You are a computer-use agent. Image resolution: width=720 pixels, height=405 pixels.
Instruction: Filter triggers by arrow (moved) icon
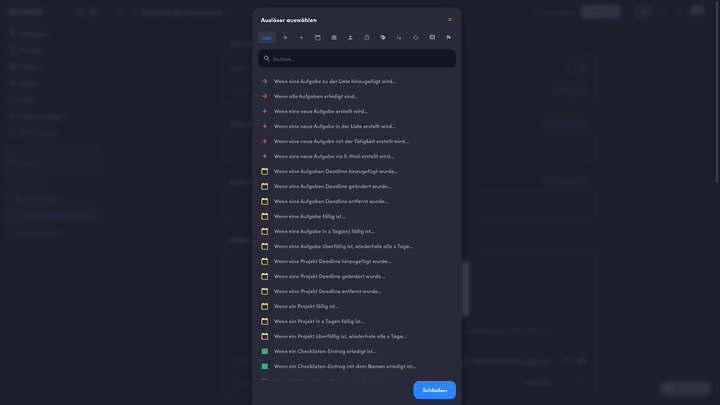[285, 37]
